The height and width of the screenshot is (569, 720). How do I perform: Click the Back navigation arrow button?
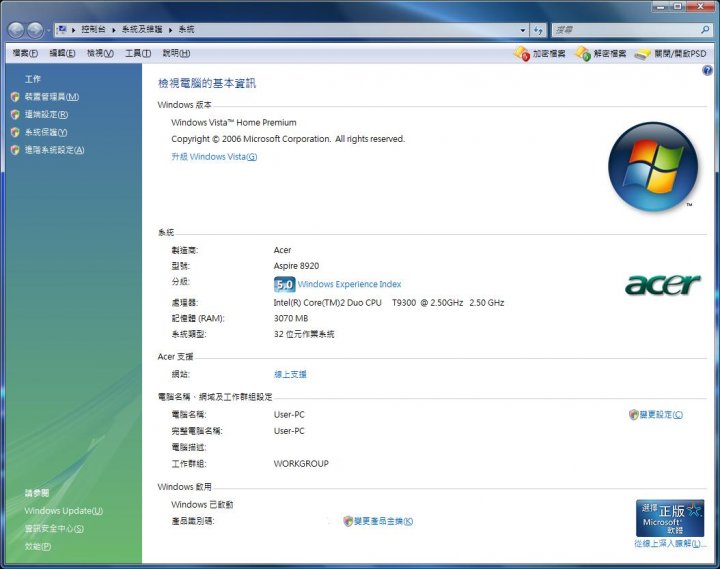point(16,30)
